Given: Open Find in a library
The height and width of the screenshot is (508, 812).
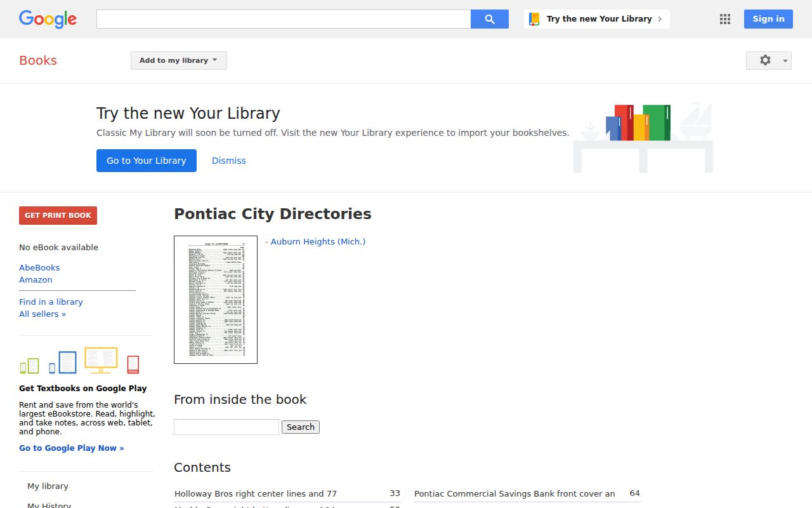Looking at the screenshot, I should point(51,302).
